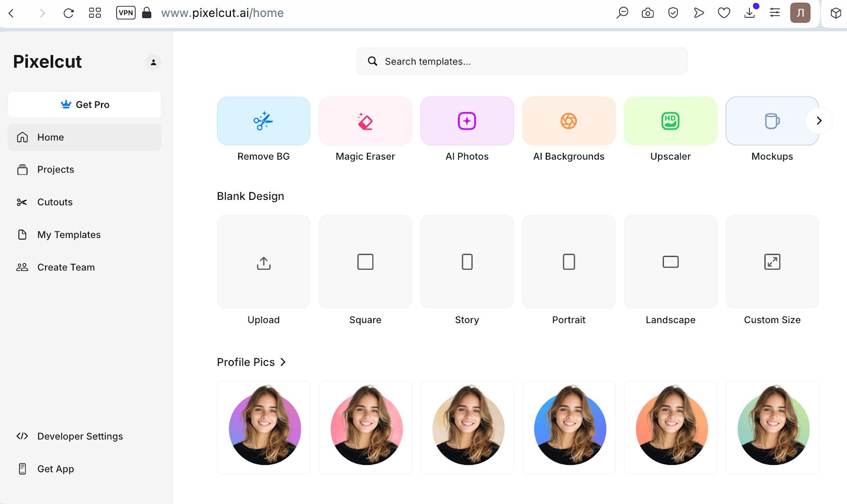Click the pixelcut.ai address bar
Screen dimensions: 847x504
click(x=222, y=13)
